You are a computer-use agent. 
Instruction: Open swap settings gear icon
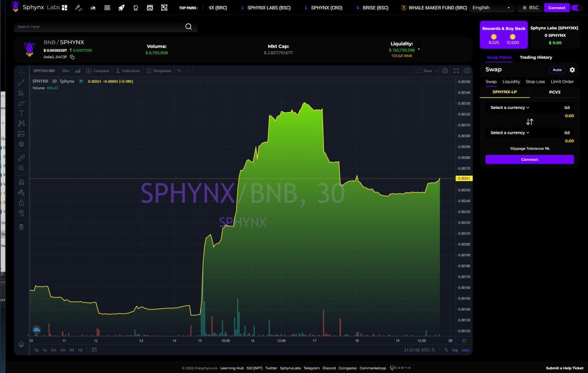coord(572,70)
